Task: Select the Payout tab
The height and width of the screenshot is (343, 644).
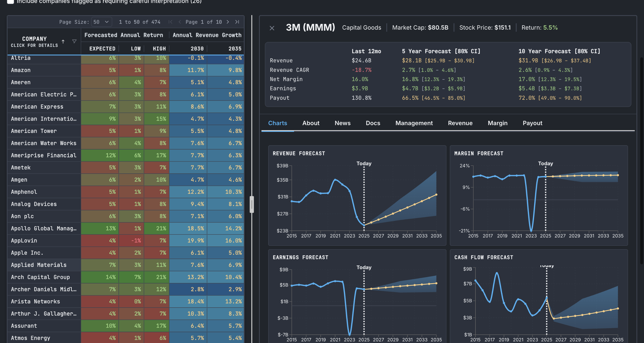Action: coord(532,123)
